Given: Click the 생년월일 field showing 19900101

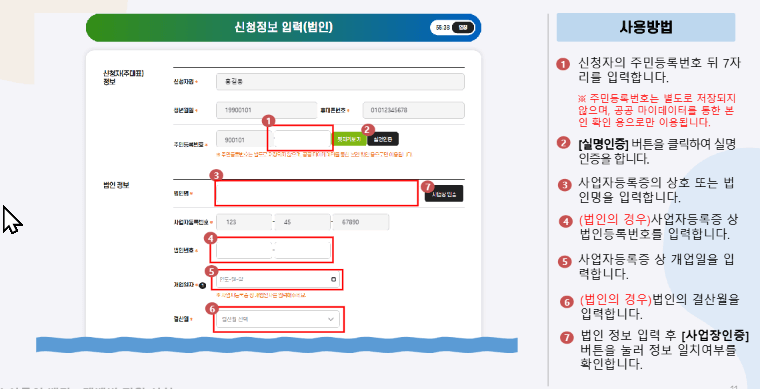Looking at the screenshot, I should click(266, 110).
